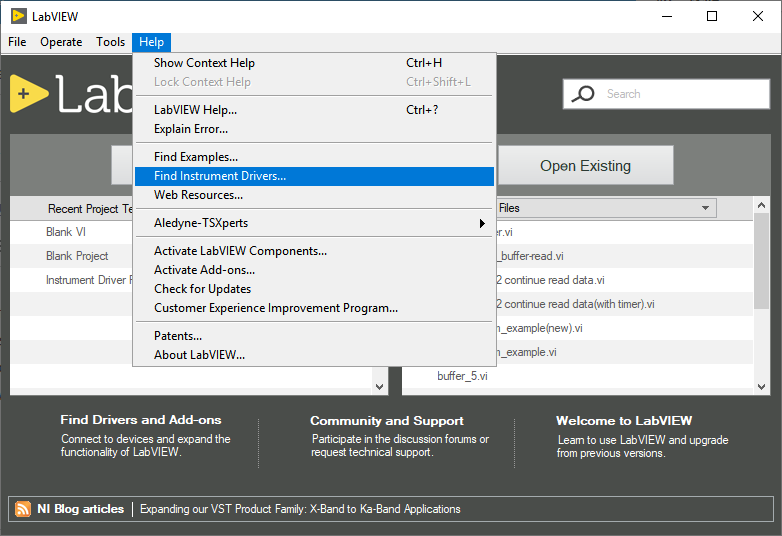Screen dimensions: 782x536
Task: Click Find Drivers and Add-ons link
Action: click(141, 420)
